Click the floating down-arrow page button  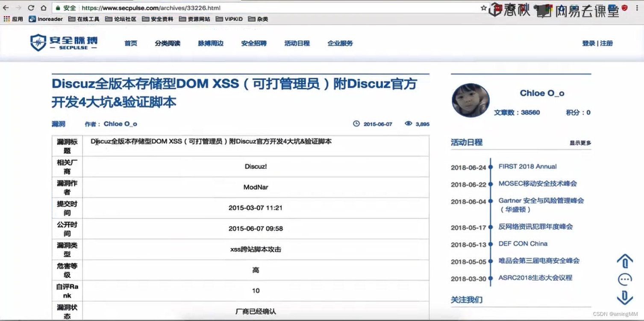click(625, 297)
